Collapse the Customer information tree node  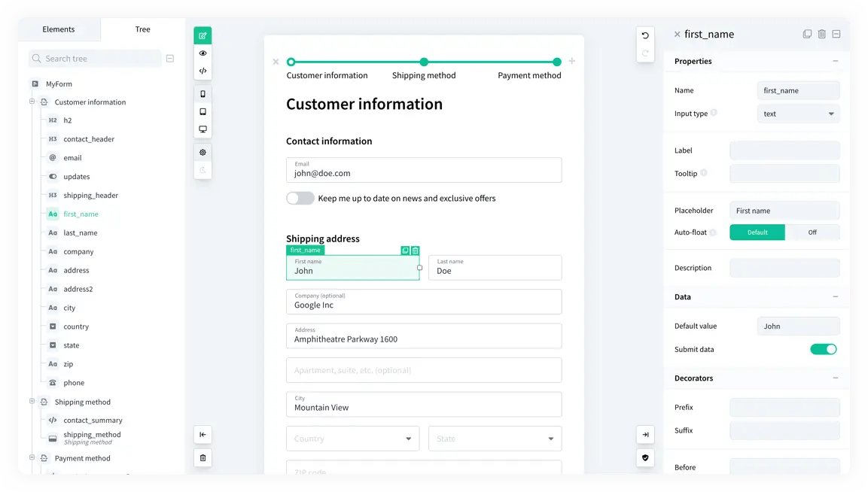click(x=32, y=102)
